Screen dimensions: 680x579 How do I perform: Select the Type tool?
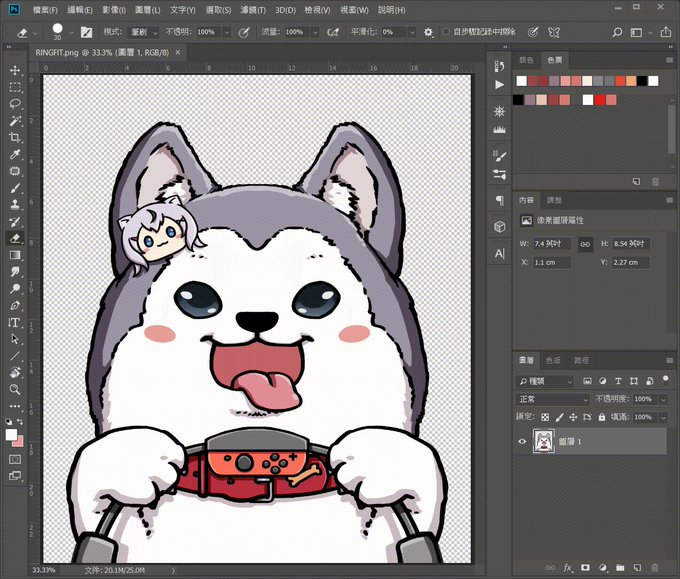point(14,322)
